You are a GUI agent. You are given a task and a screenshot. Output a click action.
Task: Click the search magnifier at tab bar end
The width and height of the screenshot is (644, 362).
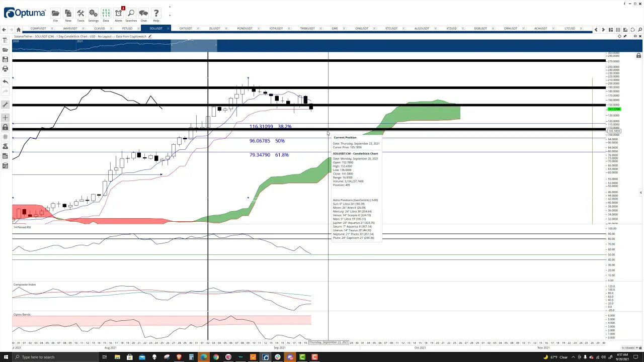pos(639,30)
